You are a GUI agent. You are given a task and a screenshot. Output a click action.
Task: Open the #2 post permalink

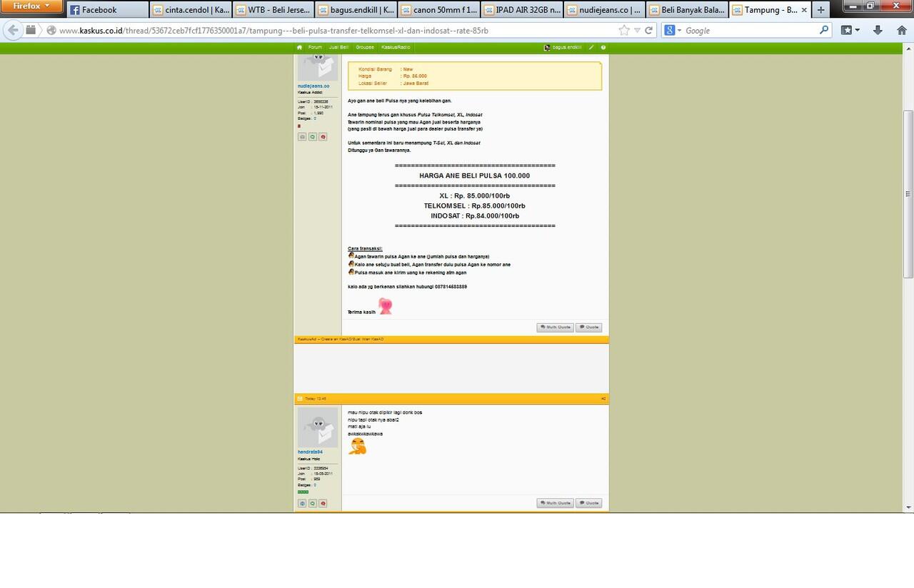coord(603,399)
